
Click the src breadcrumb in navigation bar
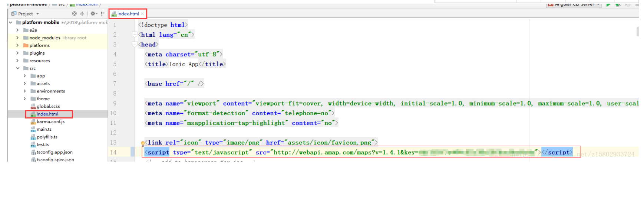point(61,4)
